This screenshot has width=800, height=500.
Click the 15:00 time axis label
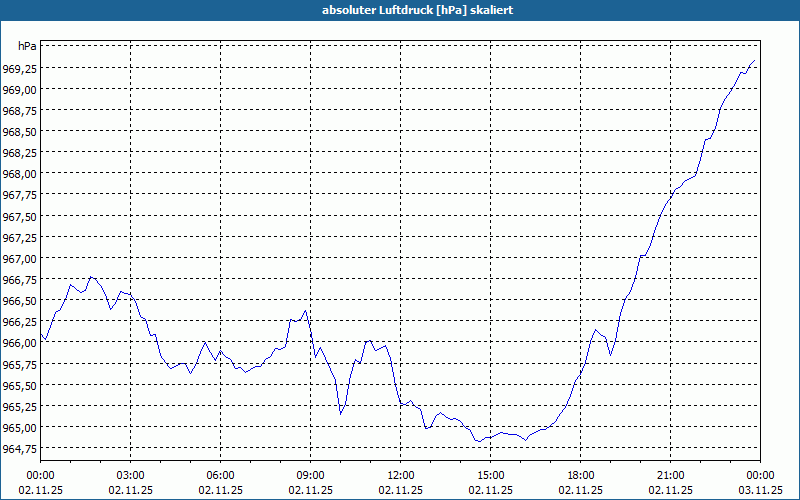click(x=491, y=476)
